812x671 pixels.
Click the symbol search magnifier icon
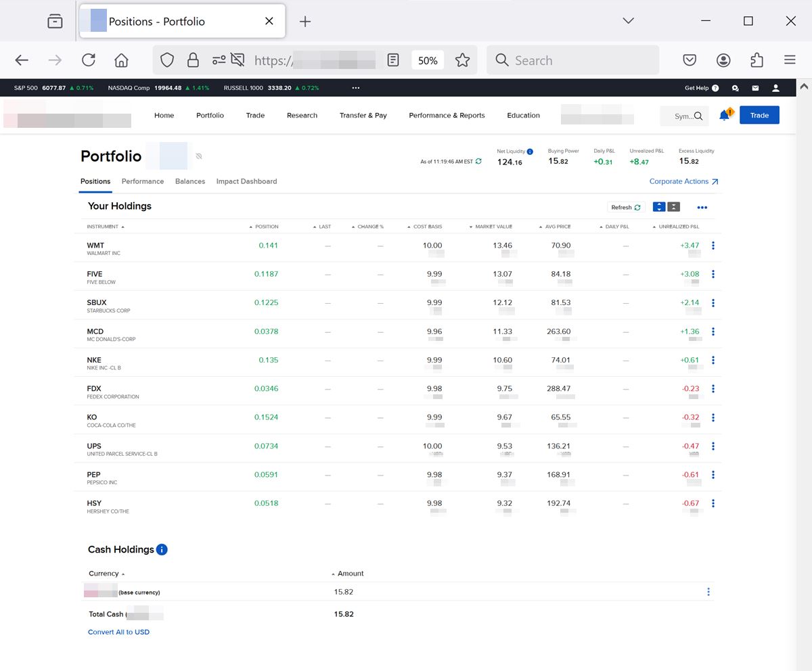pyautogui.click(x=698, y=116)
